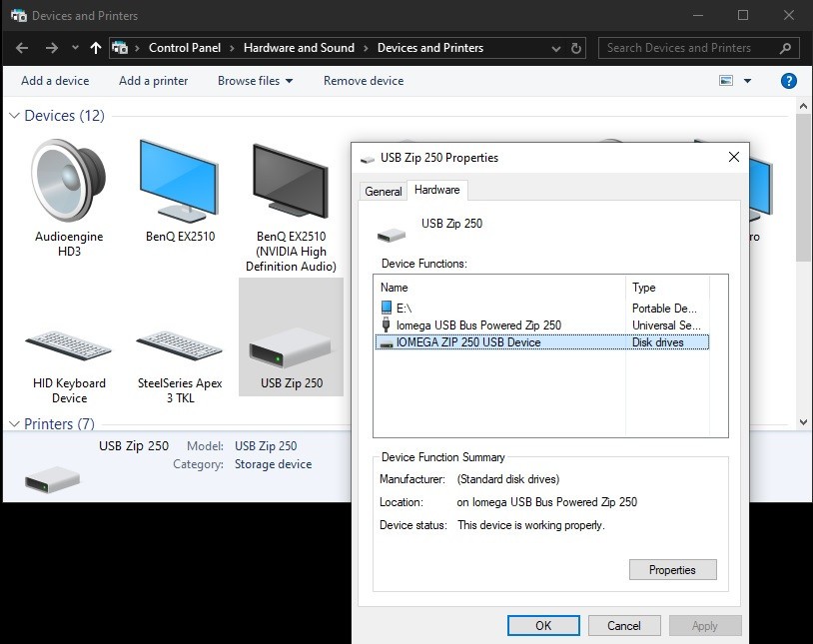Viewport: 813px width, 644px height.
Task: Select the BenQ EX2510 monitor icon
Action: 180,181
